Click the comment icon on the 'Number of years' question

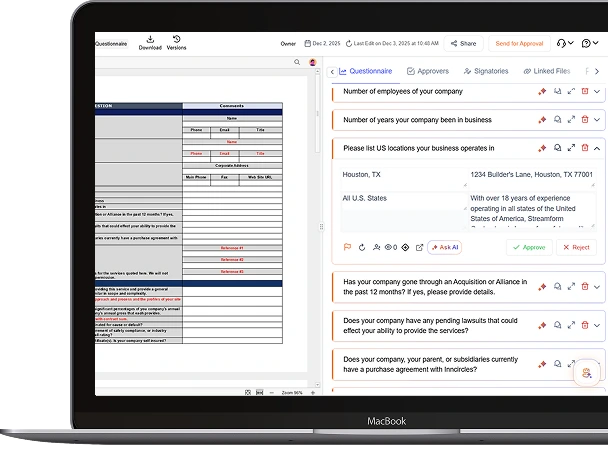pos(557,120)
